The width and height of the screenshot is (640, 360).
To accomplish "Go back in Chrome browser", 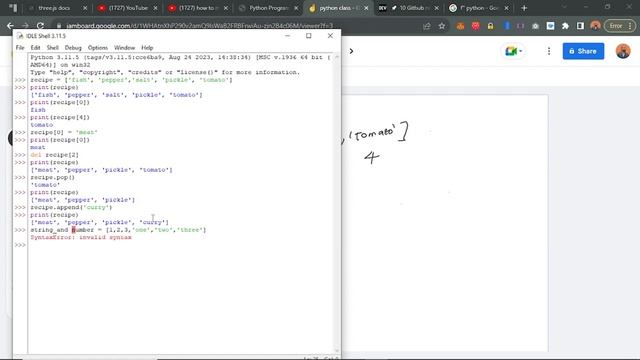I will pos(10,26).
